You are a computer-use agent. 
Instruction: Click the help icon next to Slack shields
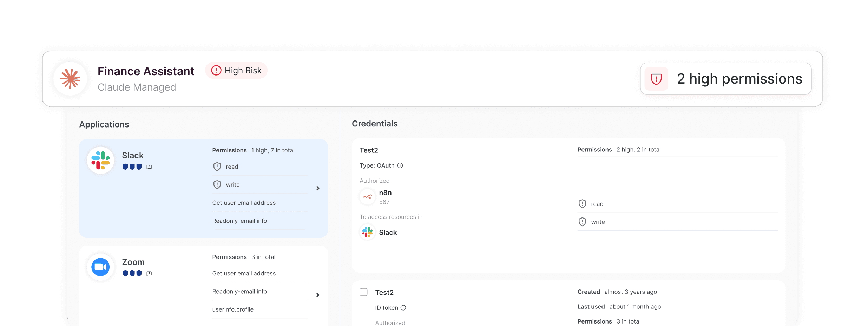click(149, 167)
